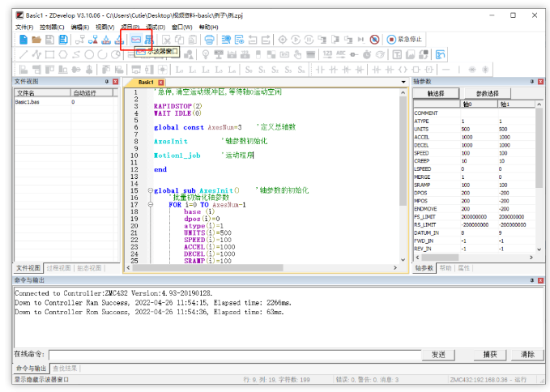Click the code editor scroll-down arrow
Screen dimensions: 550x392
pos(403,260)
